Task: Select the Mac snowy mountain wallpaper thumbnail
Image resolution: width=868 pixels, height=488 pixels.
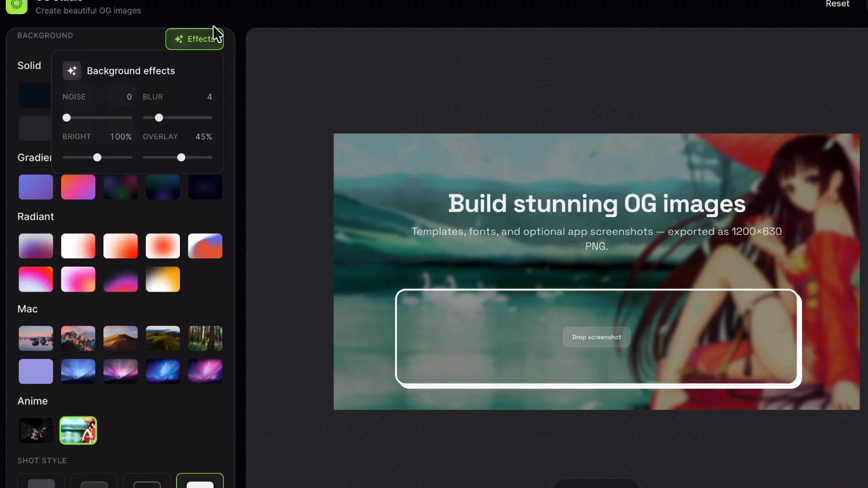Action: (78, 338)
